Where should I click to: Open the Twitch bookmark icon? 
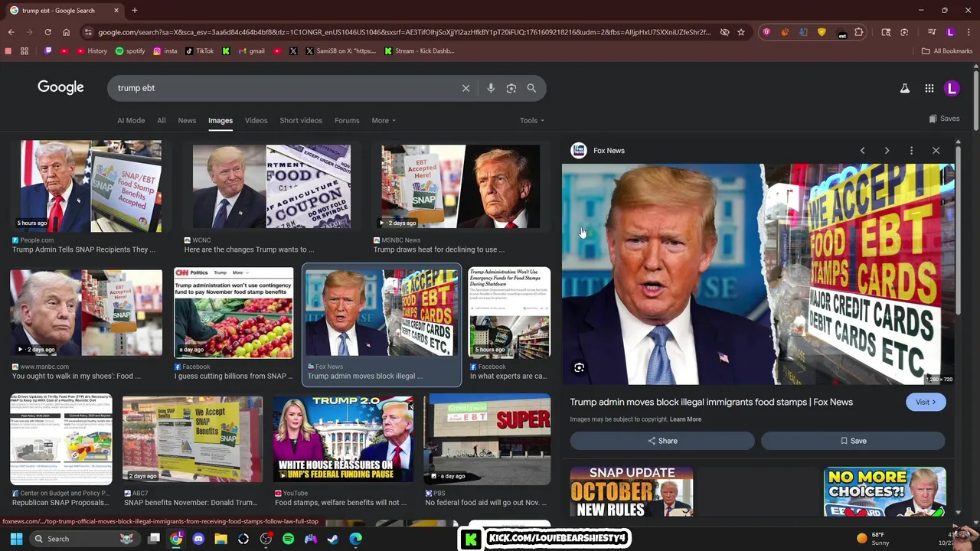(x=47, y=51)
